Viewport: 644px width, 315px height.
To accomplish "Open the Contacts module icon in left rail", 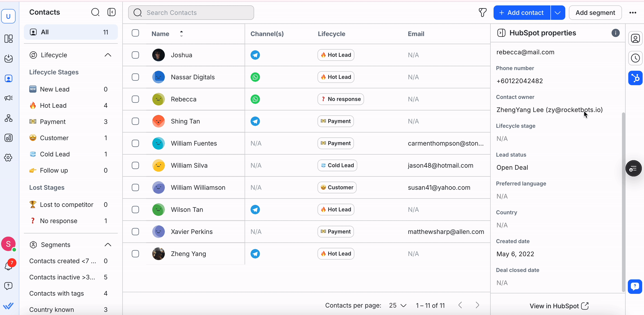I will point(9,78).
